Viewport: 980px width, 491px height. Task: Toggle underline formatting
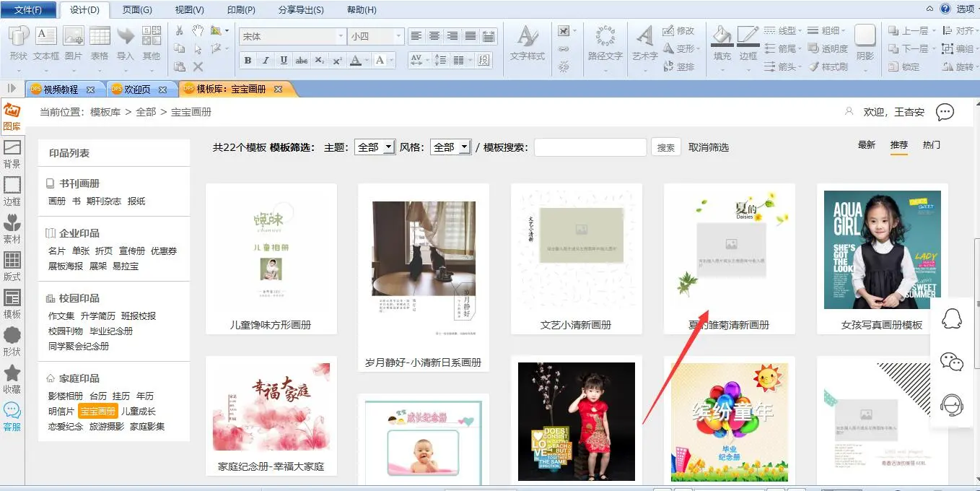(284, 61)
